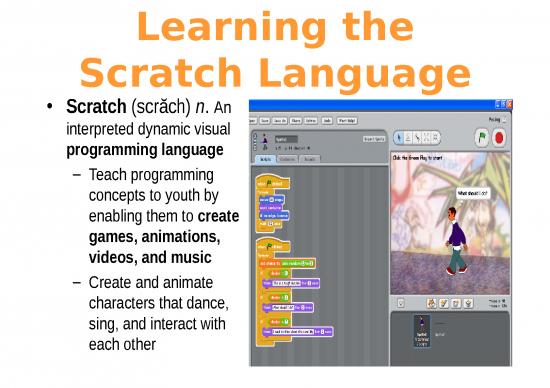The height and width of the screenshot is (388, 550).
Task: Set sprite rotation style to left-right flip
Action: pos(255,141)
